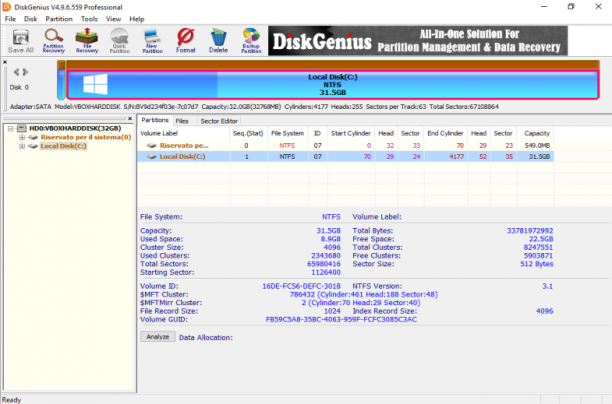Create a New Partition via toolbar
The width and height of the screenshot is (612, 404).
(152, 41)
